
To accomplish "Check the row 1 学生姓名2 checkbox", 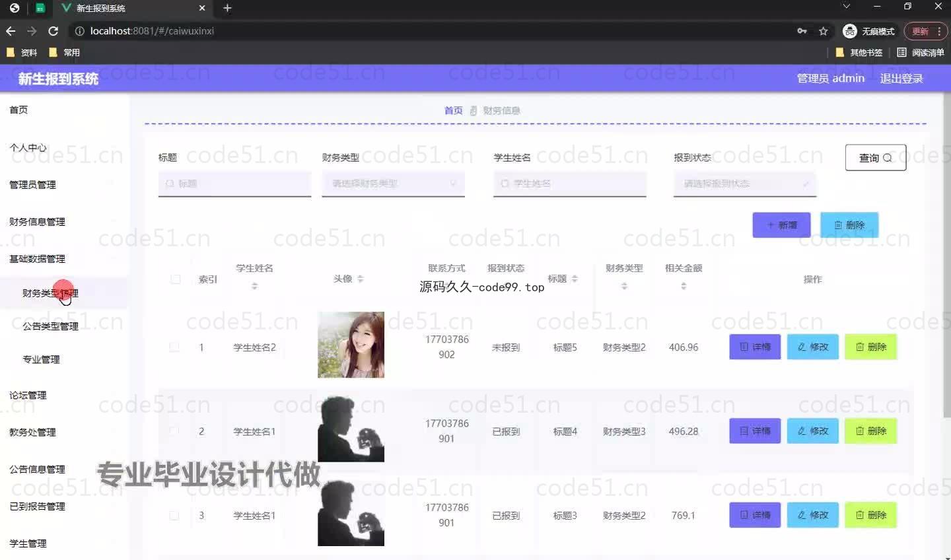I will tap(174, 347).
